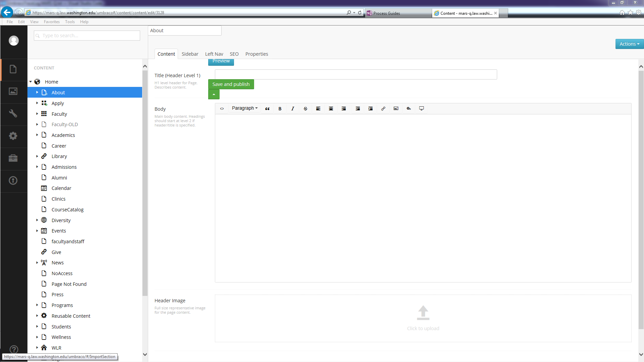
Task: Toggle italic formatting in editor
Action: [x=293, y=108]
